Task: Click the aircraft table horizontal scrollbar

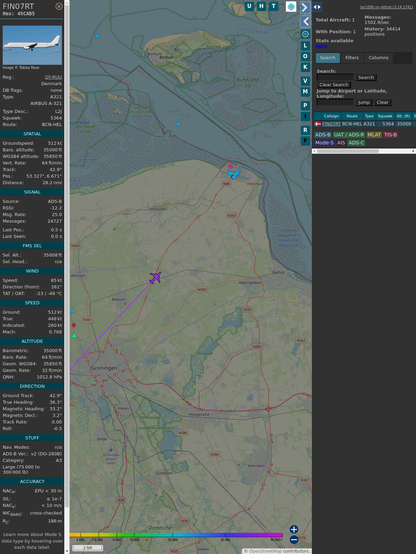Action: [364, 151]
